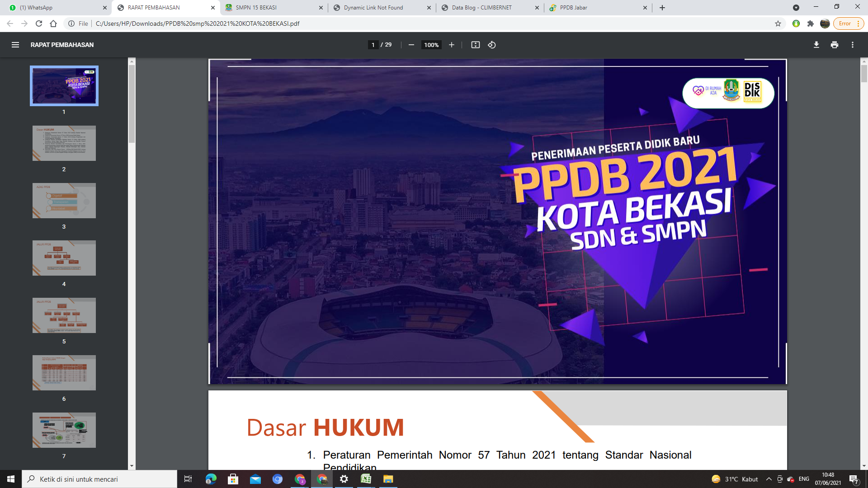The width and height of the screenshot is (868, 488).
Task: Zoom in with the plus icon
Action: (451, 45)
